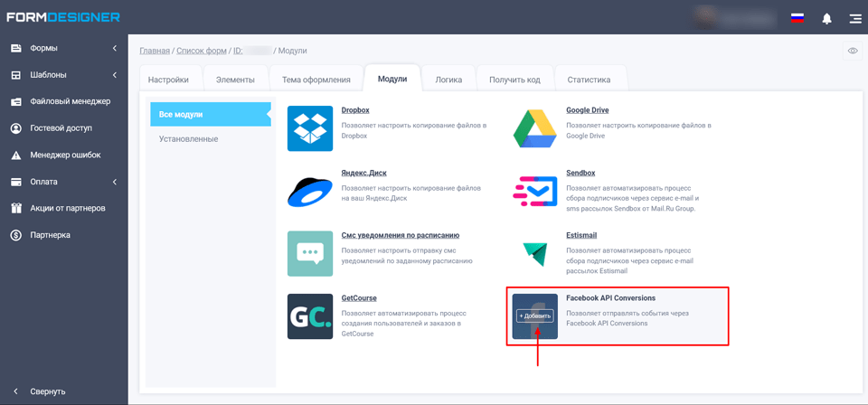Click the Файловый менеджер folder icon

pos(16,101)
